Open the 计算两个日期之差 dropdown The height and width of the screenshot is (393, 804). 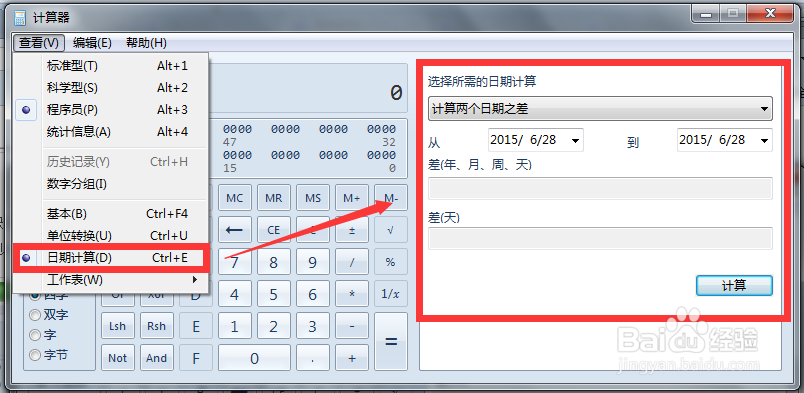point(600,109)
